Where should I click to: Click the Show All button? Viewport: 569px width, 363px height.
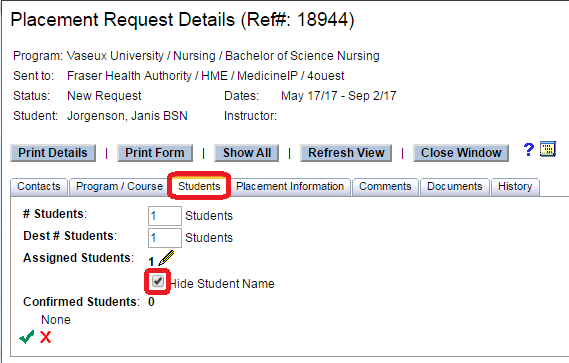tap(247, 153)
